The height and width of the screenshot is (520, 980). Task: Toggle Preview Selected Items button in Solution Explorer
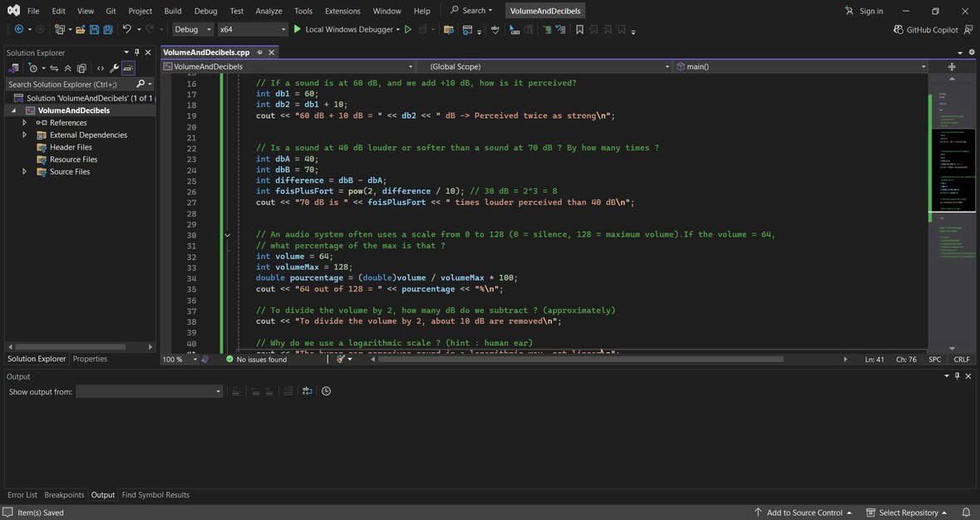(127, 68)
